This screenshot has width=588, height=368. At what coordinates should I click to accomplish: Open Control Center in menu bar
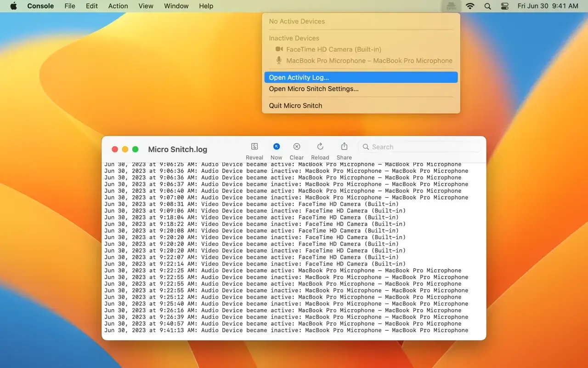505,6
